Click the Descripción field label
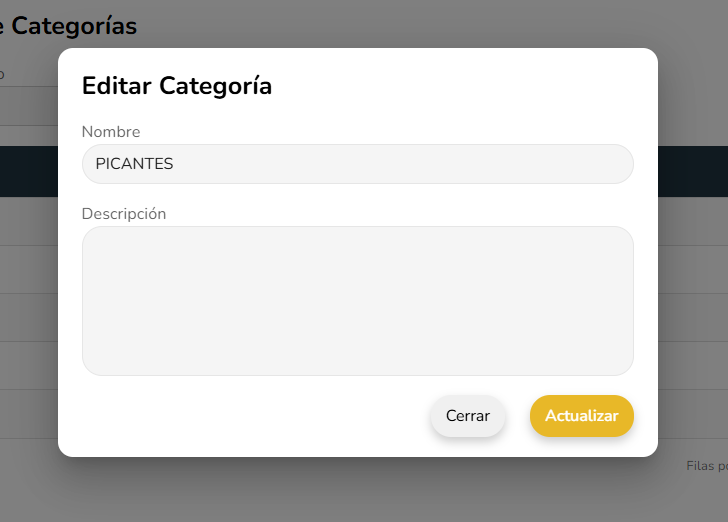 click(x=124, y=214)
